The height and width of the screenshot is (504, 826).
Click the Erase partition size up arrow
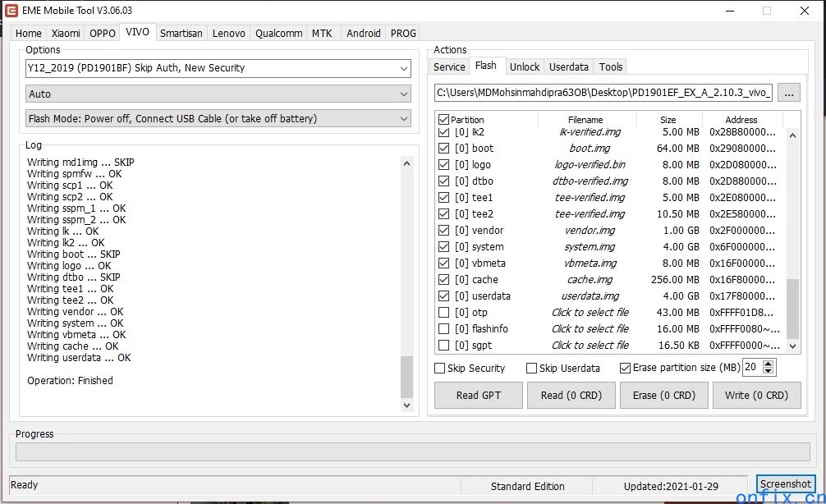pyautogui.click(x=769, y=364)
